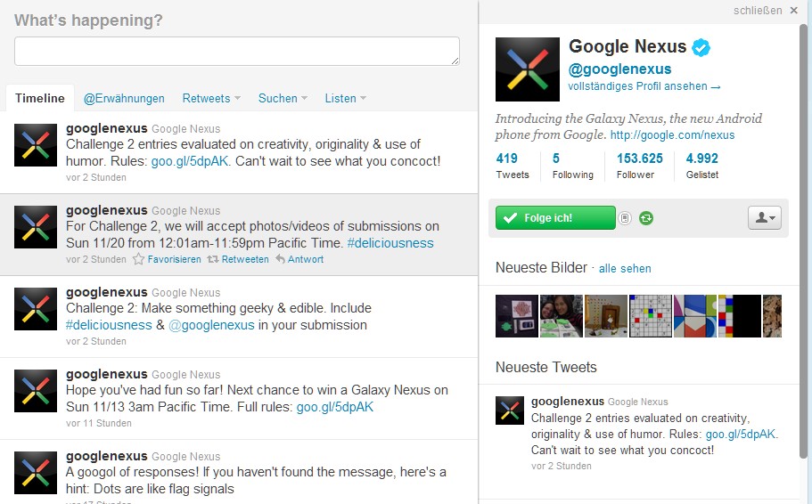Click the #deliciousness hashtag in highlighted tweet
812x504 pixels.
coord(390,243)
